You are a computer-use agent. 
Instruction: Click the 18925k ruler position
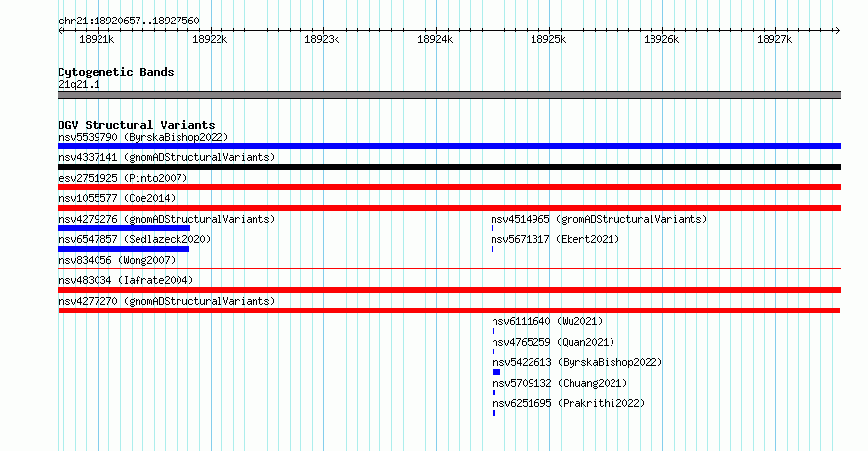tap(548, 39)
